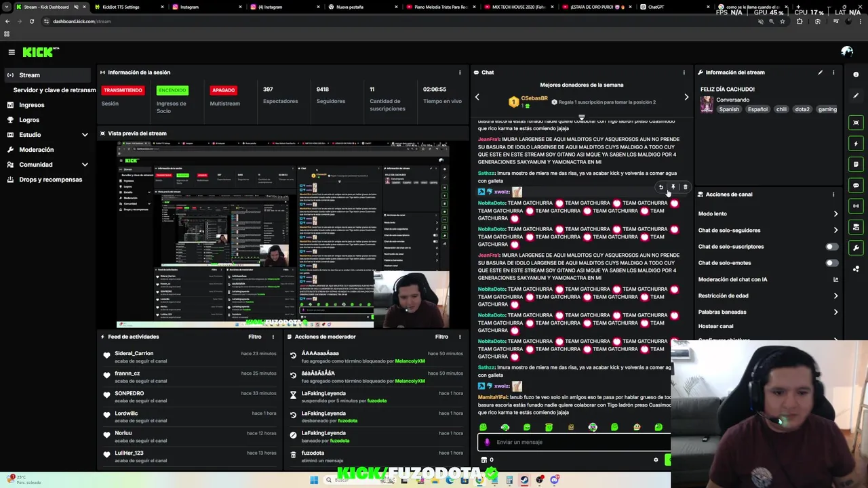Toggle stream preview widget in right rail
The image size is (868, 488).
[856, 123]
